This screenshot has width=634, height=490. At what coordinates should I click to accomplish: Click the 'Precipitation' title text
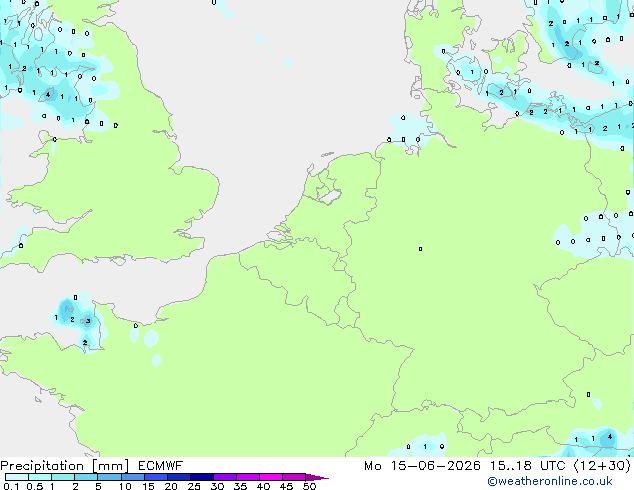click(x=42, y=466)
